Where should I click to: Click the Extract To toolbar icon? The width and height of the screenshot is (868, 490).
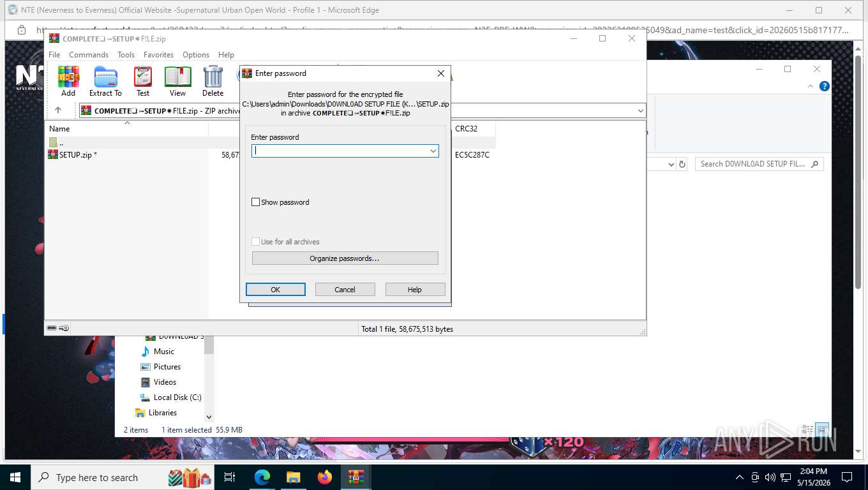tap(105, 81)
